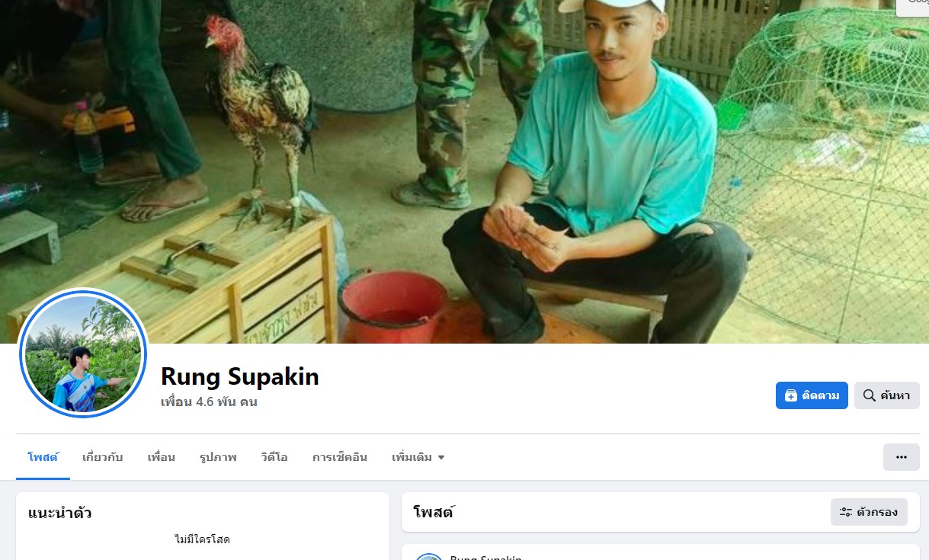Go to the เพื่อน tab

pyautogui.click(x=162, y=457)
